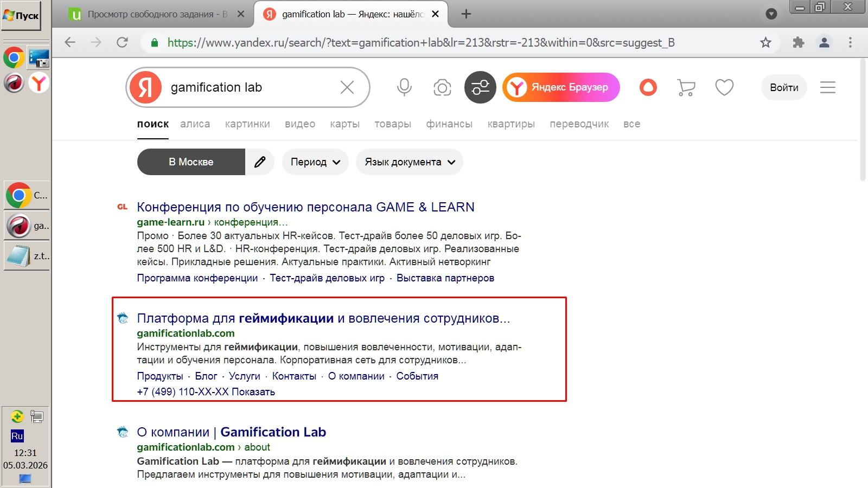Click the Ru language indicator
The image size is (868, 488).
pyautogui.click(x=17, y=436)
